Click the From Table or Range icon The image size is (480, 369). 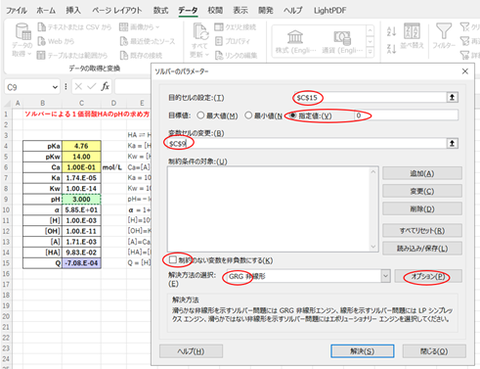(x=41, y=55)
